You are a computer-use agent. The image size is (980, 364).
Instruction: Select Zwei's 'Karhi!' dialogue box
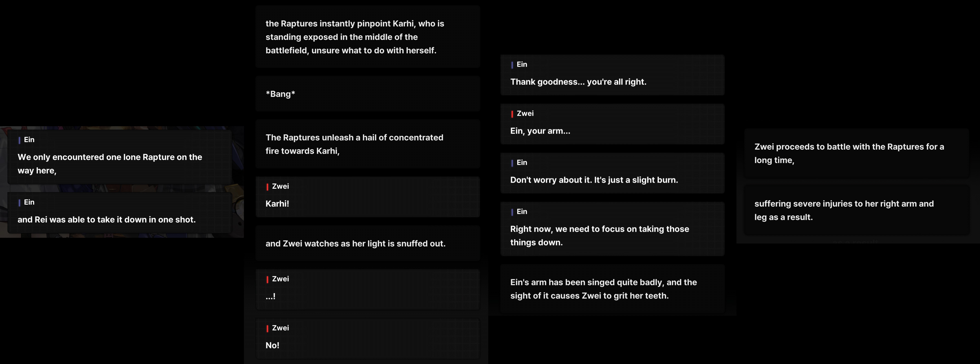(x=367, y=197)
